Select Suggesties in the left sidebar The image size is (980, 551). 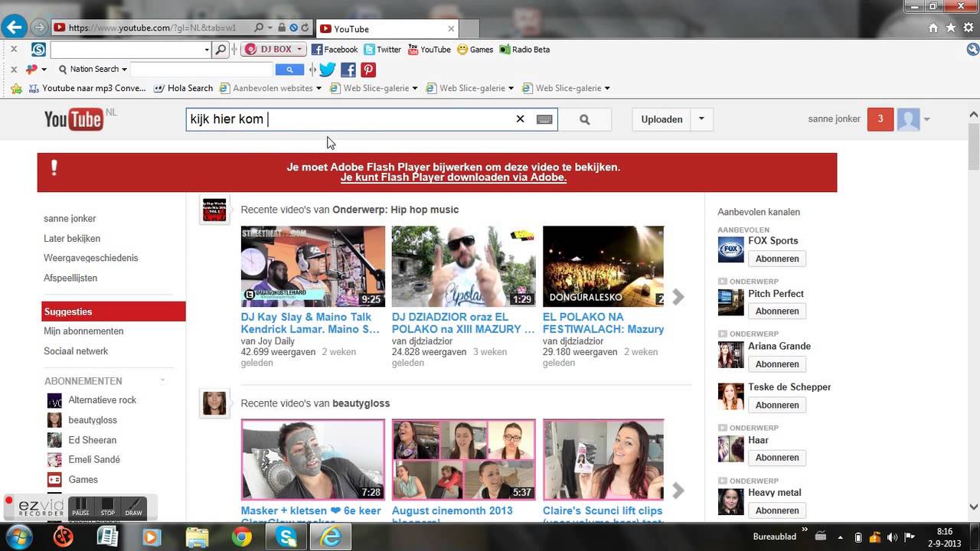113,311
